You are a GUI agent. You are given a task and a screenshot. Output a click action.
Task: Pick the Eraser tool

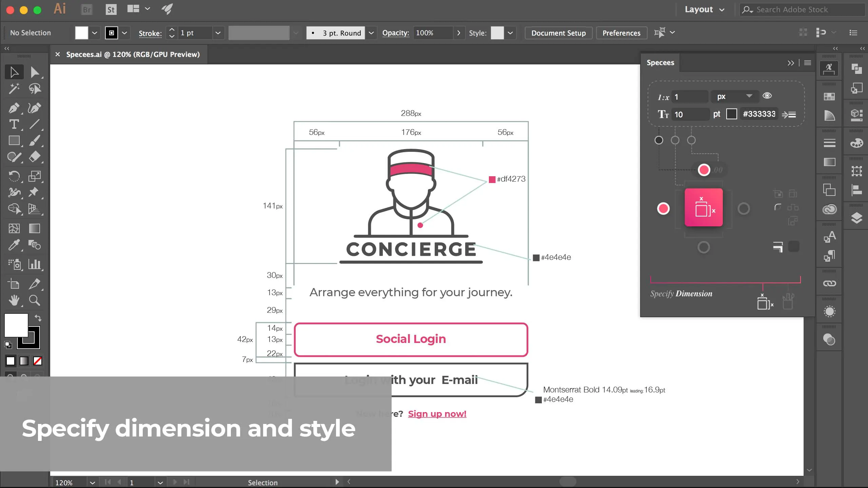click(x=35, y=157)
